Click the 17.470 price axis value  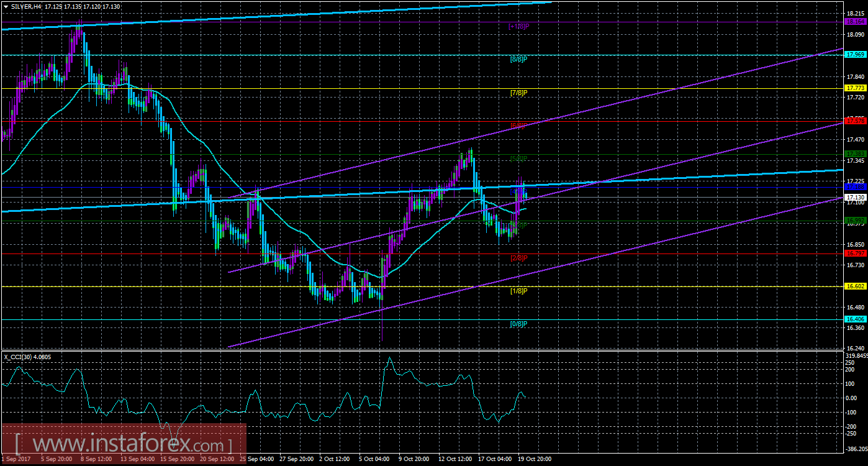coord(856,140)
